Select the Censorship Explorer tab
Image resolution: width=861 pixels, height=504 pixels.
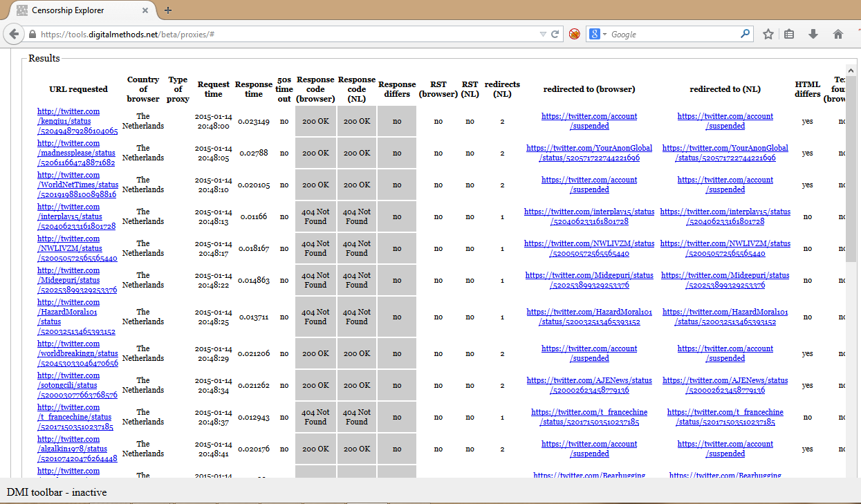click(x=83, y=10)
